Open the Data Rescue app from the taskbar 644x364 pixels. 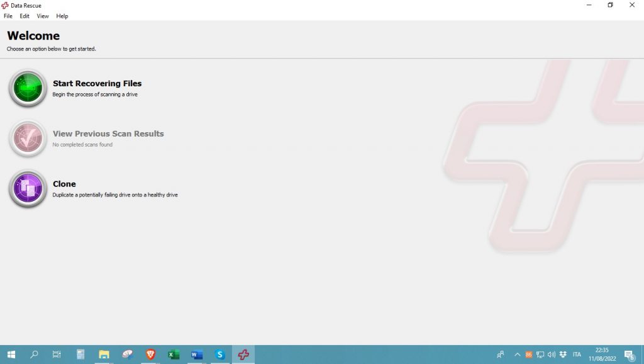tap(243, 355)
